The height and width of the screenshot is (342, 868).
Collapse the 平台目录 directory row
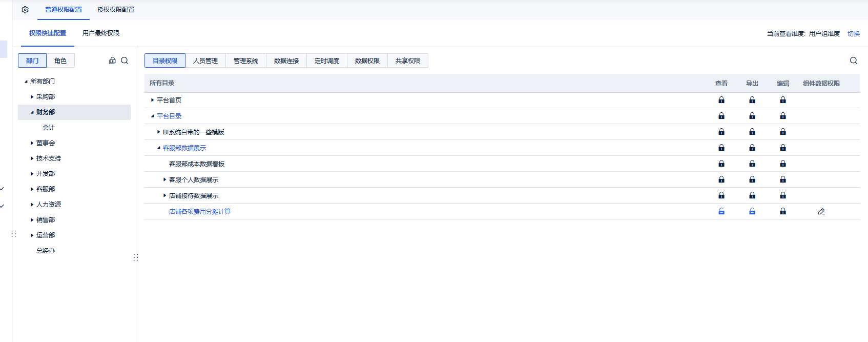point(153,116)
